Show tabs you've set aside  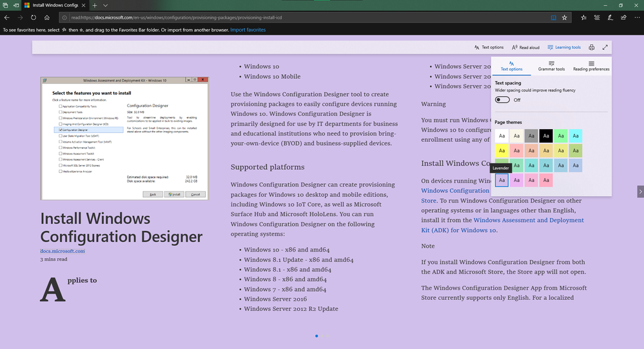pos(5,5)
